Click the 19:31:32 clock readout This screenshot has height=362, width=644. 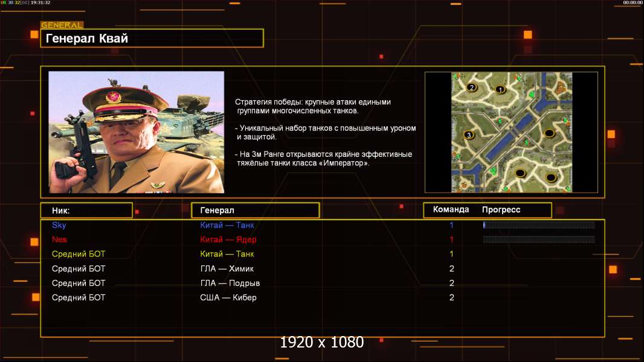tap(40, 2)
